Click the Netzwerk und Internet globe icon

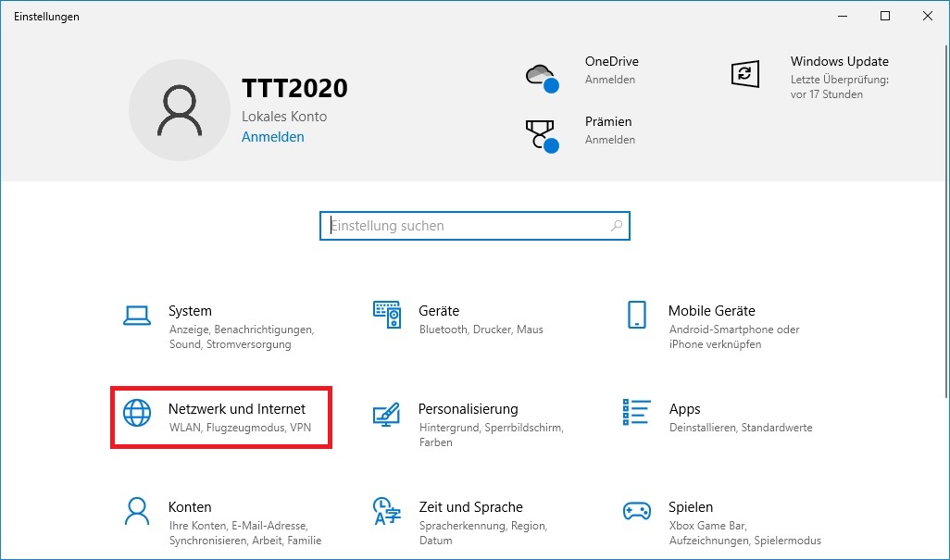point(137,413)
